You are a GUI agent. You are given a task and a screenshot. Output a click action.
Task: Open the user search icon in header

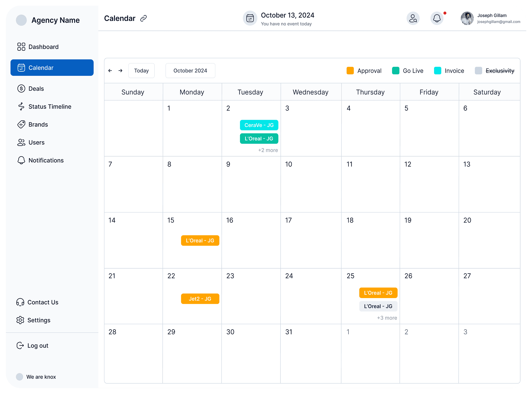(x=413, y=18)
